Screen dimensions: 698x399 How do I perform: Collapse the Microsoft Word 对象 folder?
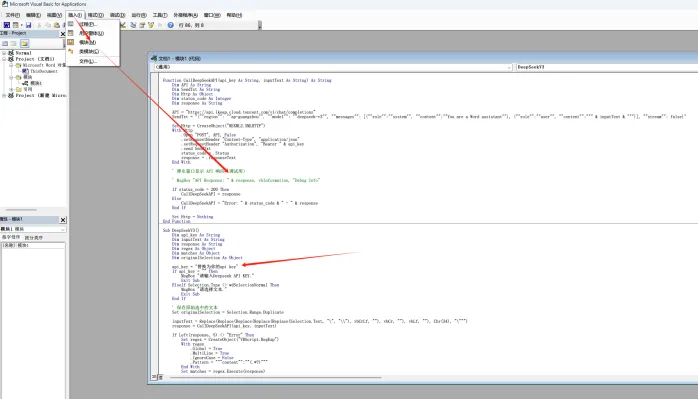pyautogui.click(x=11, y=65)
